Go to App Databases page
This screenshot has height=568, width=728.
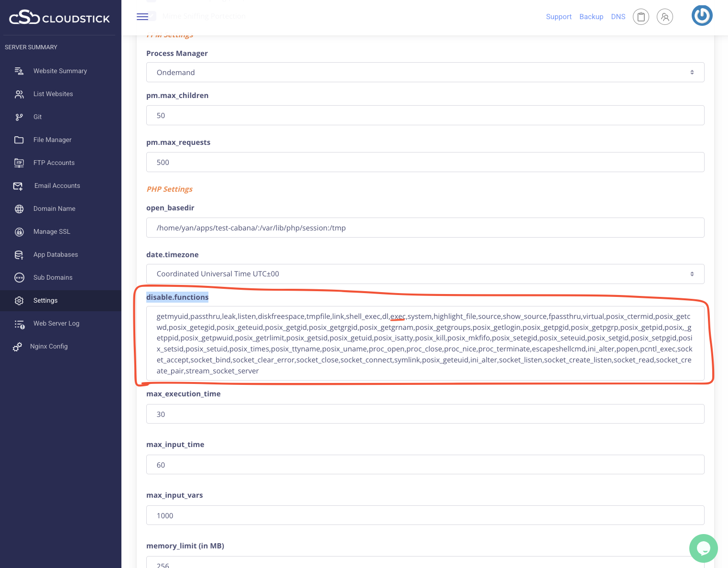coord(55,255)
